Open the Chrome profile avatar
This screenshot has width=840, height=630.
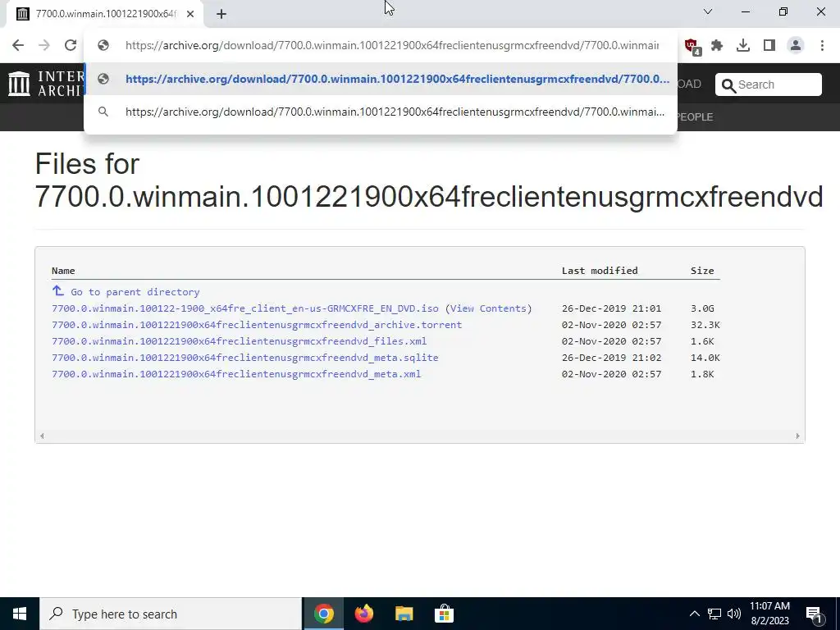pyautogui.click(x=796, y=46)
